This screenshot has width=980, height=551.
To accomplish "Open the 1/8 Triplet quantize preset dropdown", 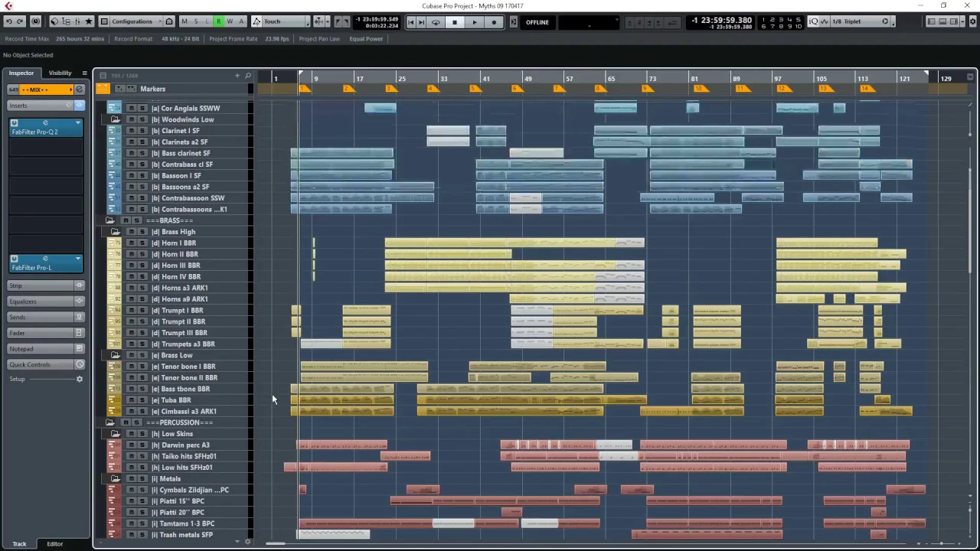I will point(861,21).
